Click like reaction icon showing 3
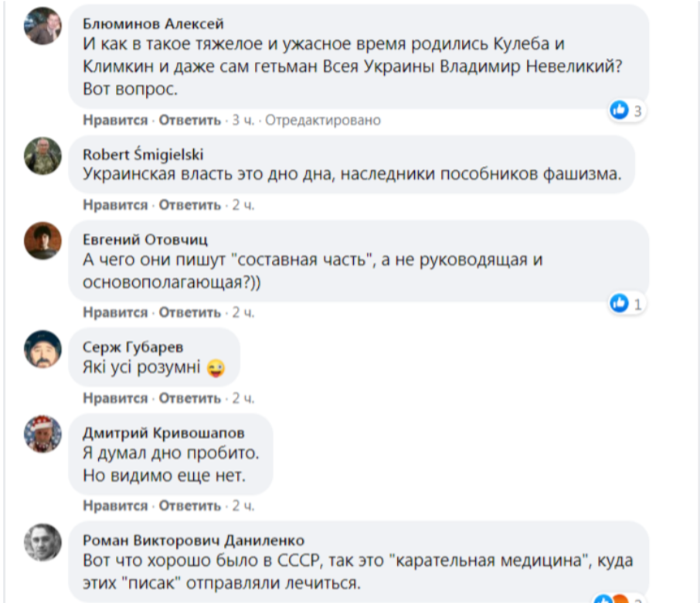The width and height of the screenshot is (700, 603). coord(620,111)
